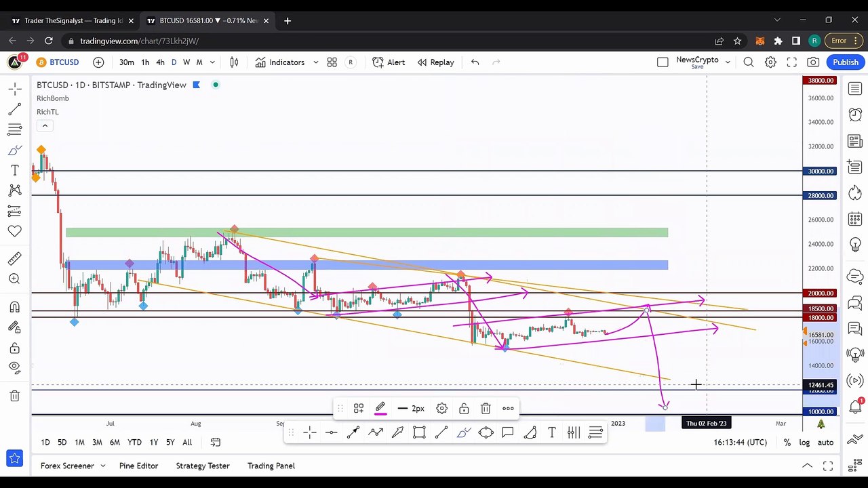This screenshot has width=868, height=488.
Task: Toggle hide all drawings eye icon
Action: pos(14,368)
